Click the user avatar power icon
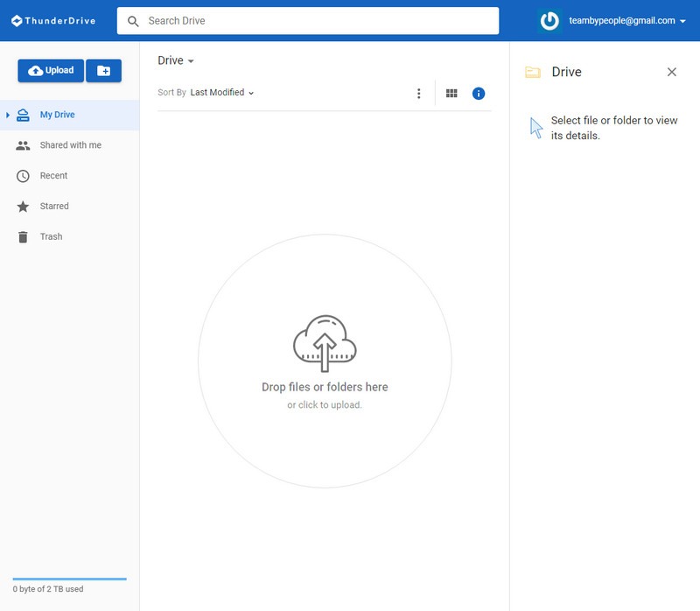 (549, 21)
